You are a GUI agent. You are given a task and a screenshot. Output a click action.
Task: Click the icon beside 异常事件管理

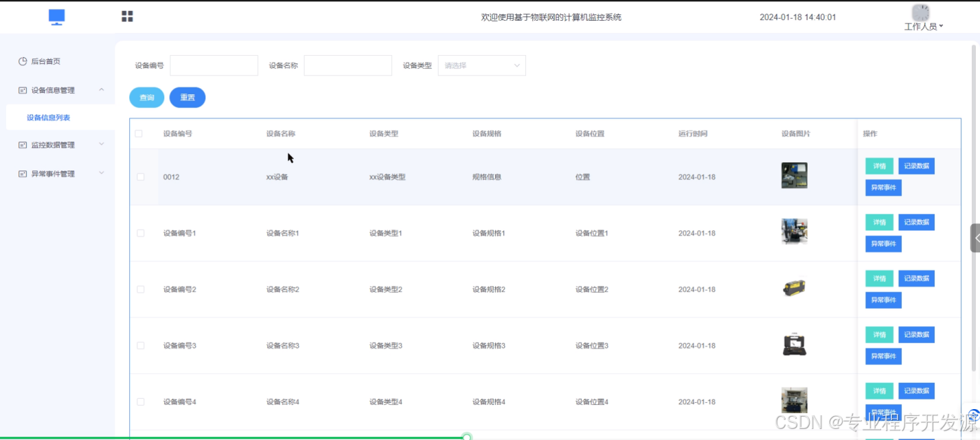click(x=23, y=174)
